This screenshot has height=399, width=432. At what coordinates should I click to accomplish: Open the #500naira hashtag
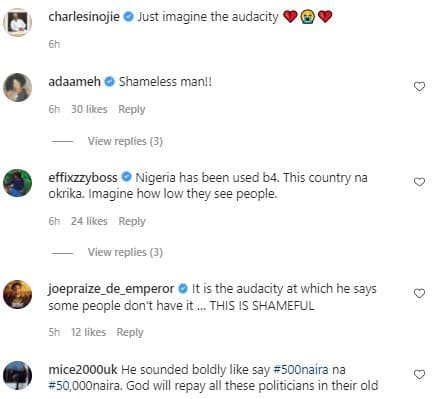point(301,370)
